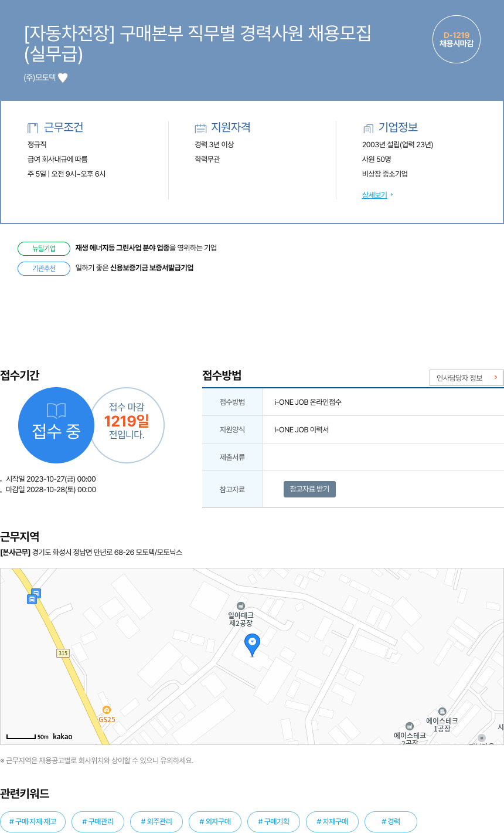The image size is (504, 833).
Task: Click the blue location pin on map
Action: click(x=252, y=645)
